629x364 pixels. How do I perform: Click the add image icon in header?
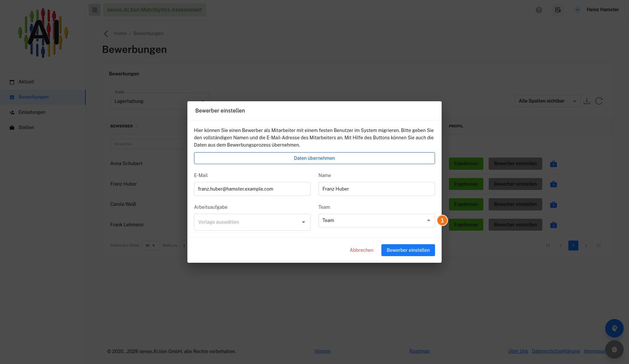pos(558,10)
